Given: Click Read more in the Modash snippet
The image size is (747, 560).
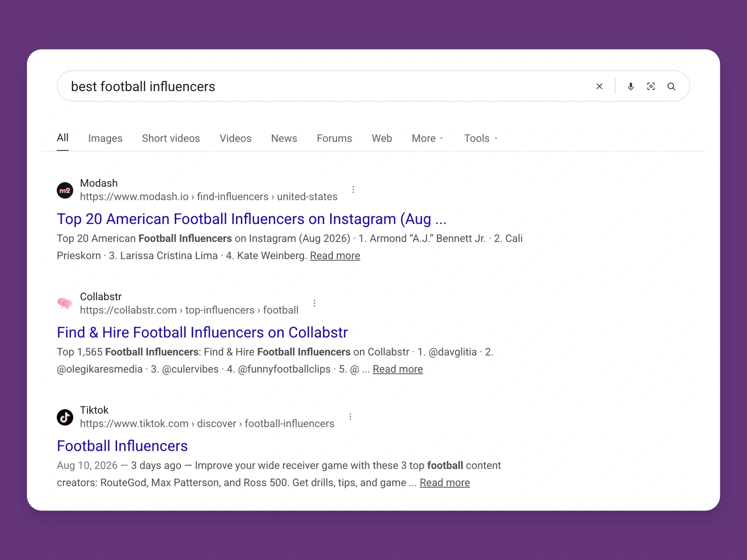Looking at the screenshot, I should [335, 256].
